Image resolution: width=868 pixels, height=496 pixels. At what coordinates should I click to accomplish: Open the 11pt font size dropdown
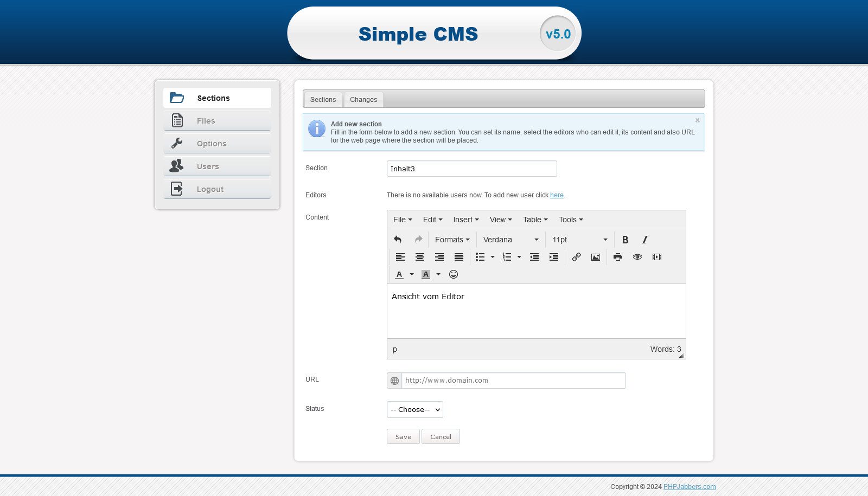(x=579, y=240)
